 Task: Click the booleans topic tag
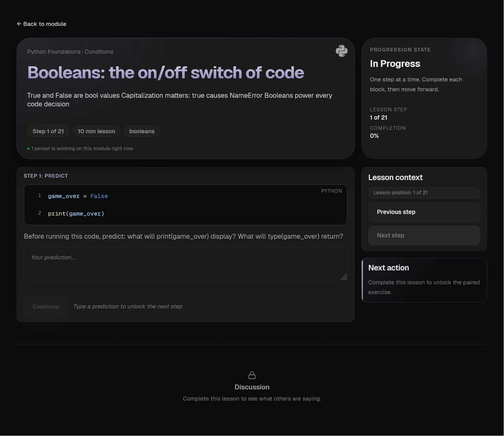click(x=141, y=131)
